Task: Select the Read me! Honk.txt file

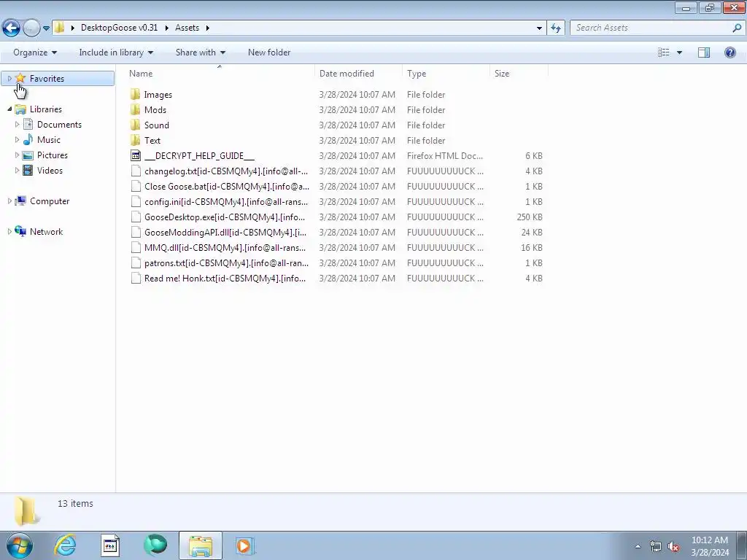Action: 225,278
